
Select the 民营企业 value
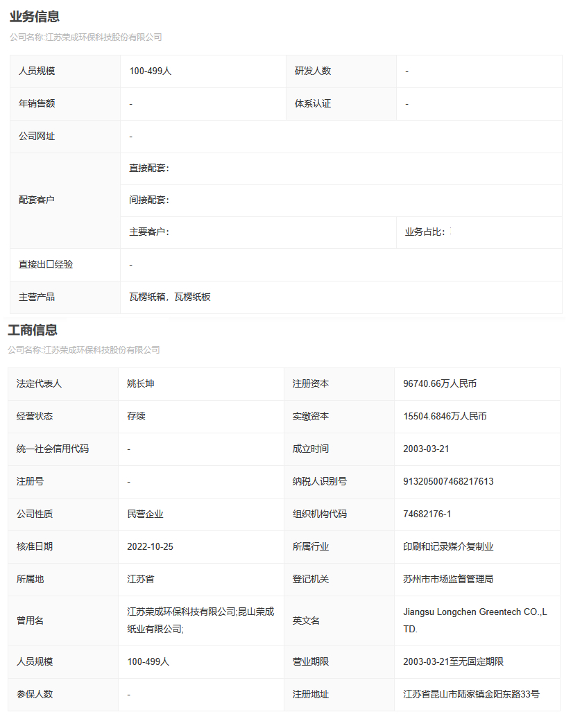[146, 514]
